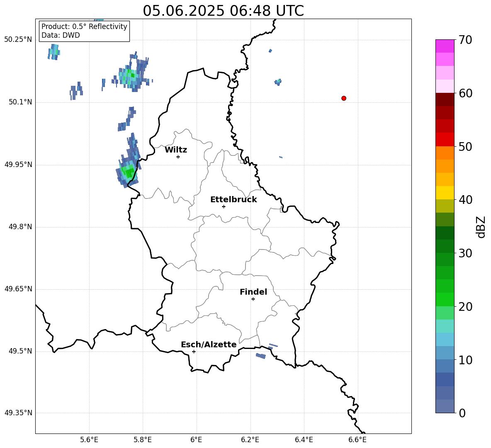The height and width of the screenshot is (448, 491).
Task: Click the 10 tick label on colorbar
Action: pos(465,360)
